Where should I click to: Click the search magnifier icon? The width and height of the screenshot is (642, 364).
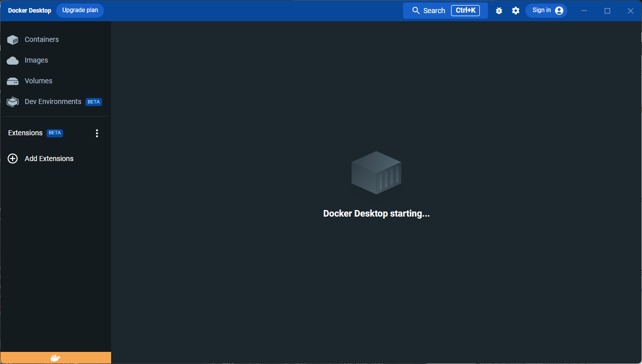coord(416,11)
